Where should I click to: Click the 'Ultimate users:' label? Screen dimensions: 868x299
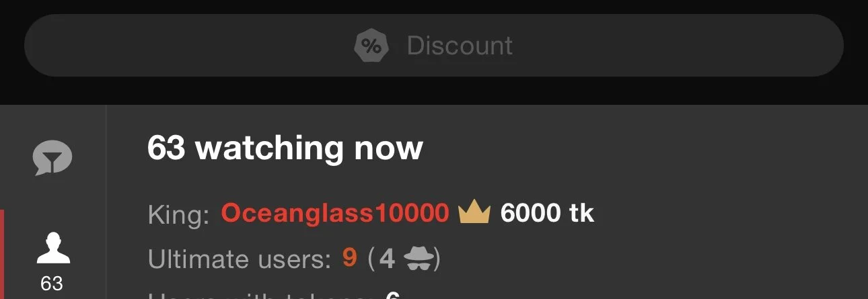[x=240, y=259]
